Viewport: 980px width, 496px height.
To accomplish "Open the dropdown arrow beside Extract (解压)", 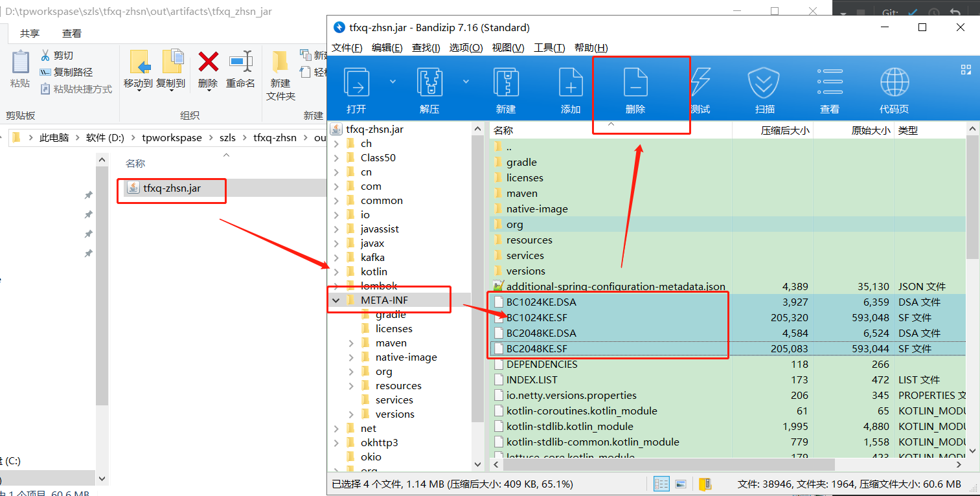I will click(466, 82).
